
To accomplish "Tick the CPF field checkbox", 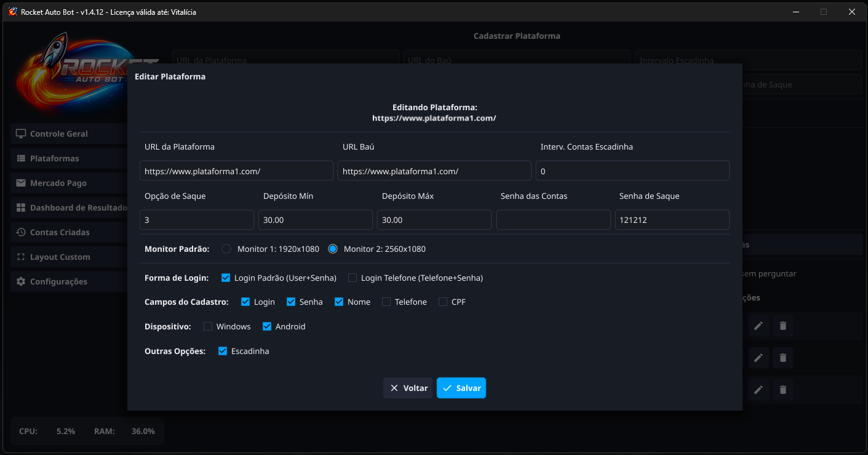I will coord(443,302).
